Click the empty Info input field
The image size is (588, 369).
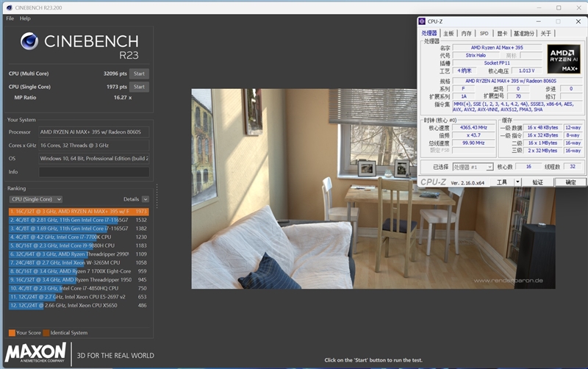(x=94, y=171)
